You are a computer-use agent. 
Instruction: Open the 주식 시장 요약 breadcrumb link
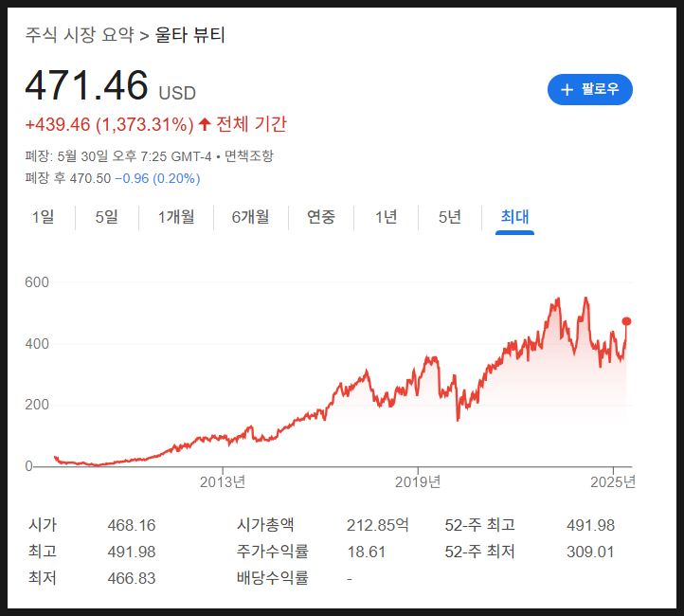[80, 35]
